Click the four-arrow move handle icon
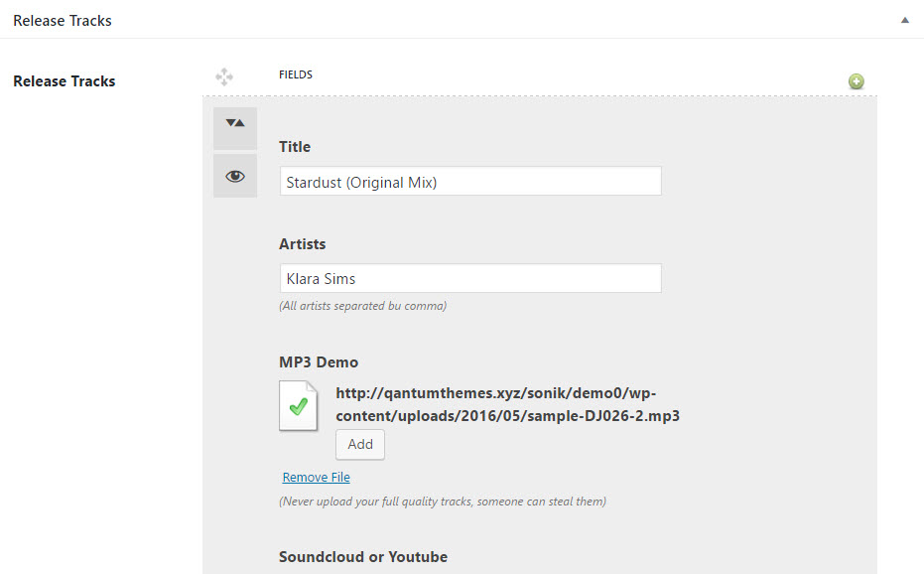Viewport: 924px width, 574px height. pos(224,75)
